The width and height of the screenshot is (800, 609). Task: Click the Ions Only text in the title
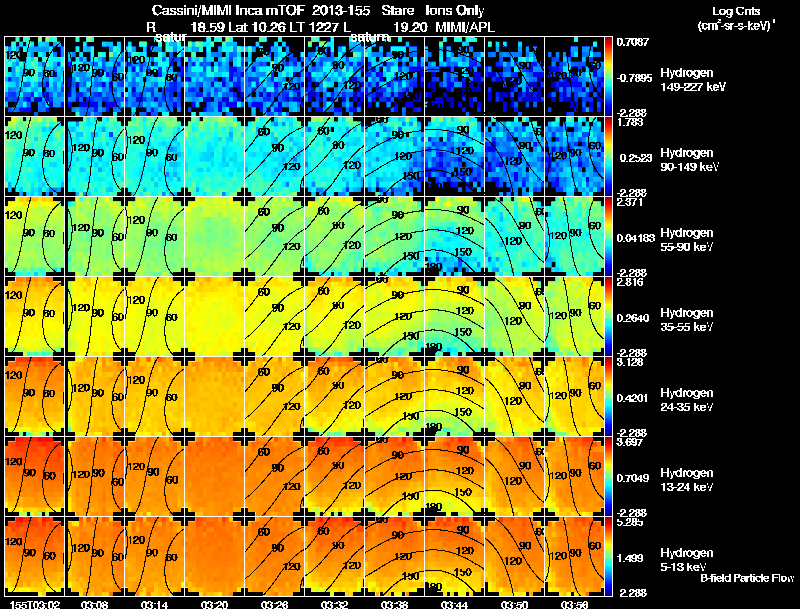(455, 10)
